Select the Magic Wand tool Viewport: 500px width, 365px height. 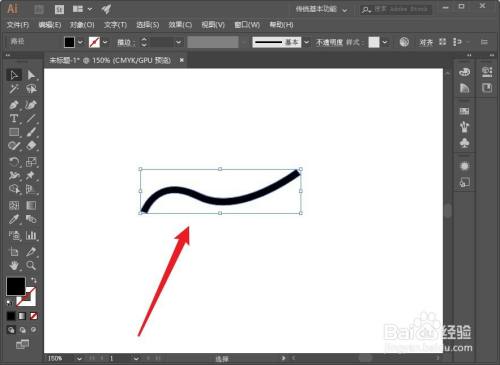click(14, 89)
